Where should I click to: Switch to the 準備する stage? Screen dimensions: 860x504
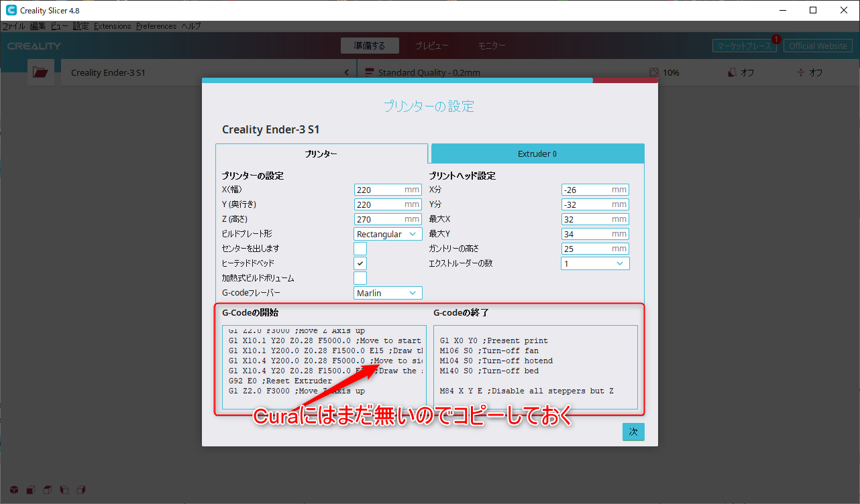point(370,46)
